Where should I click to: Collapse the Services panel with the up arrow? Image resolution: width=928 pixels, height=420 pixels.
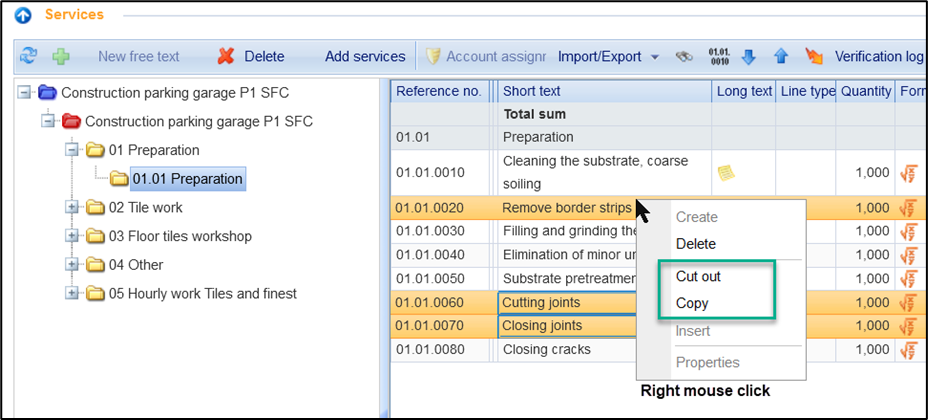coord(22,15)
